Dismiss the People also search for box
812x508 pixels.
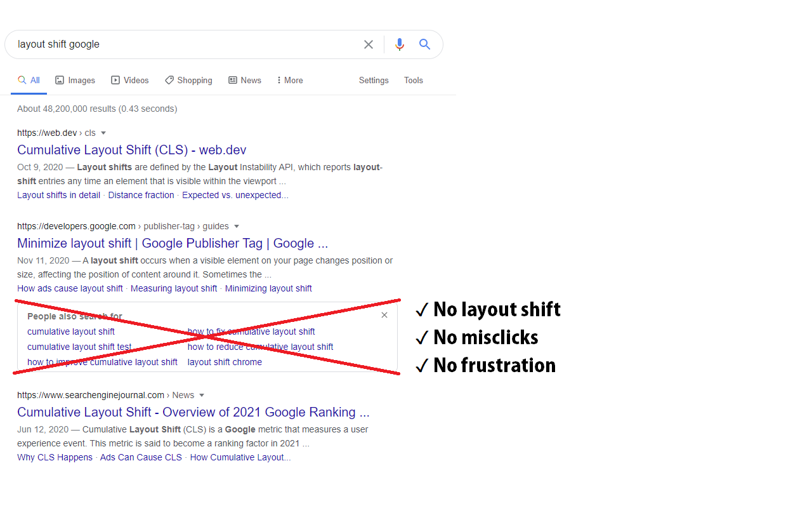(384, 314)
